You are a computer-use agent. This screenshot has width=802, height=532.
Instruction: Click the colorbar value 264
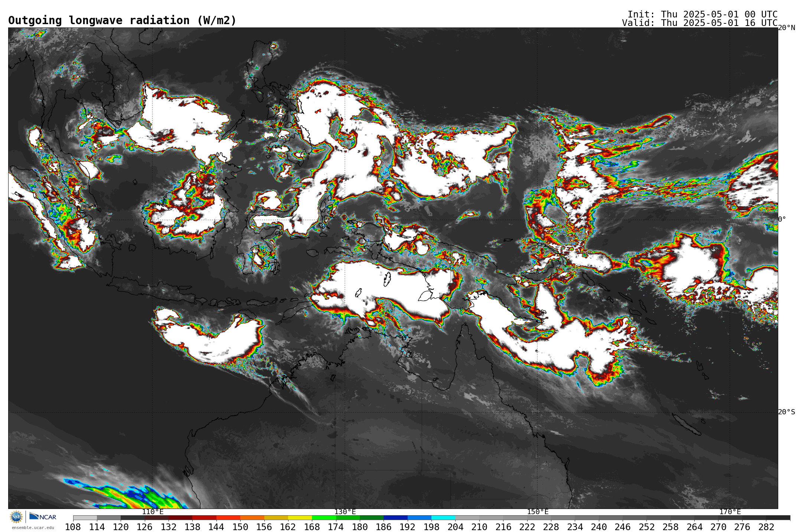[x=694, y=527]
